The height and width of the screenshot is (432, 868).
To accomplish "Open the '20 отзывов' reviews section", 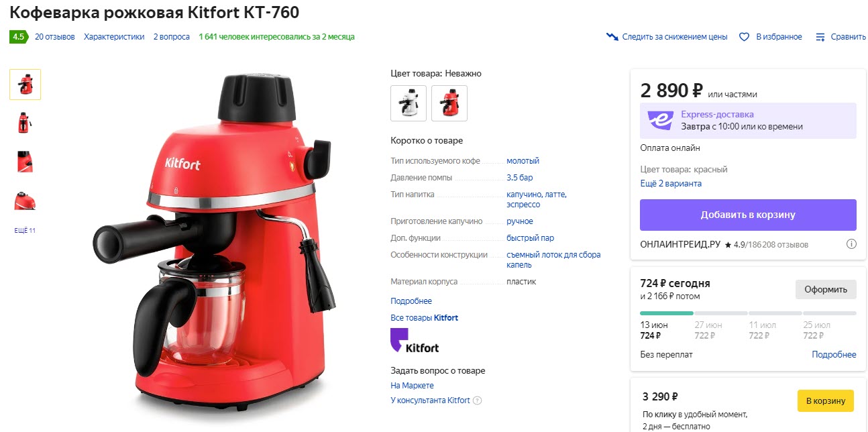I will click(55, 37).
